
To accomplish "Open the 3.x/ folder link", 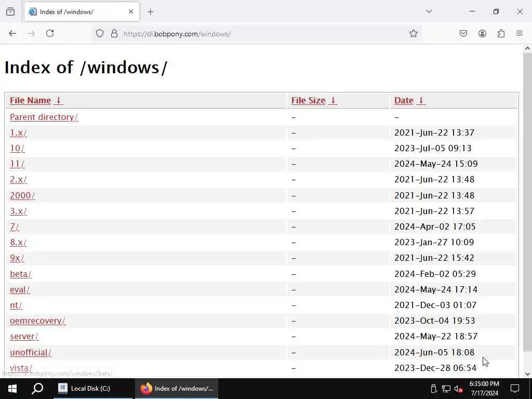I will coord(18,211).
